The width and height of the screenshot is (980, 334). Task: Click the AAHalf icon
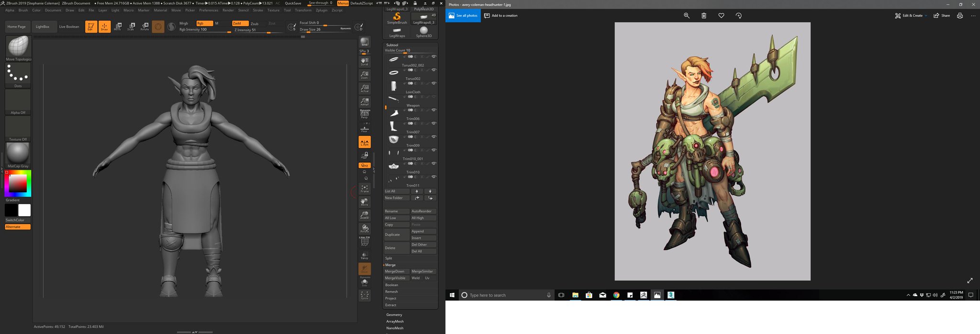365,102
